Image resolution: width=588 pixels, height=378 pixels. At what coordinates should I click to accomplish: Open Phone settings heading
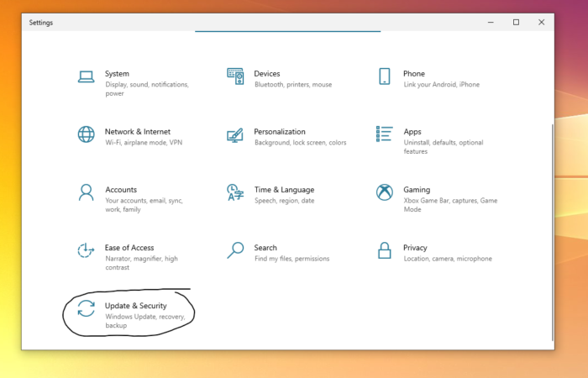[414, 74]
